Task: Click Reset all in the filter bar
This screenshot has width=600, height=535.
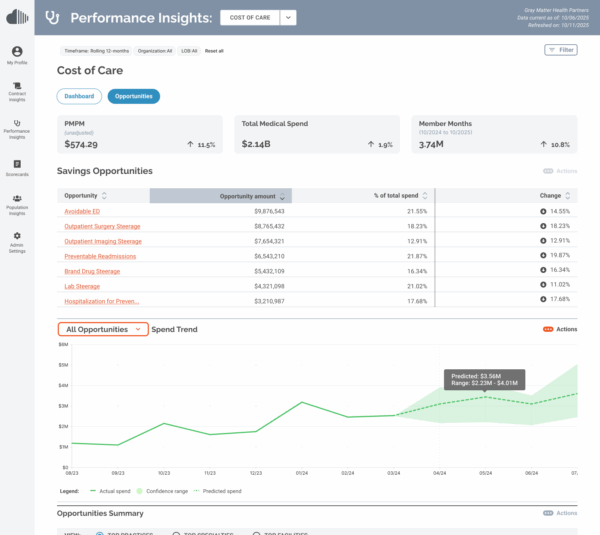Action: (214, 49)
